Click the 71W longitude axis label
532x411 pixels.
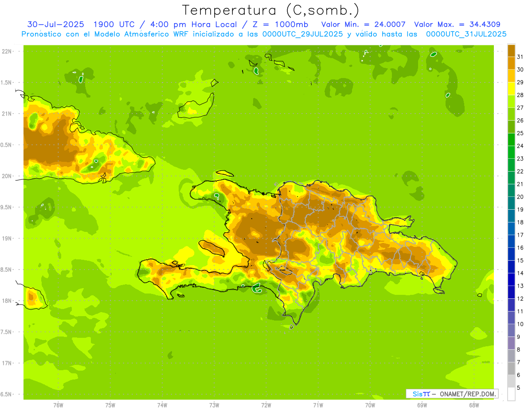tap(318, 406)
